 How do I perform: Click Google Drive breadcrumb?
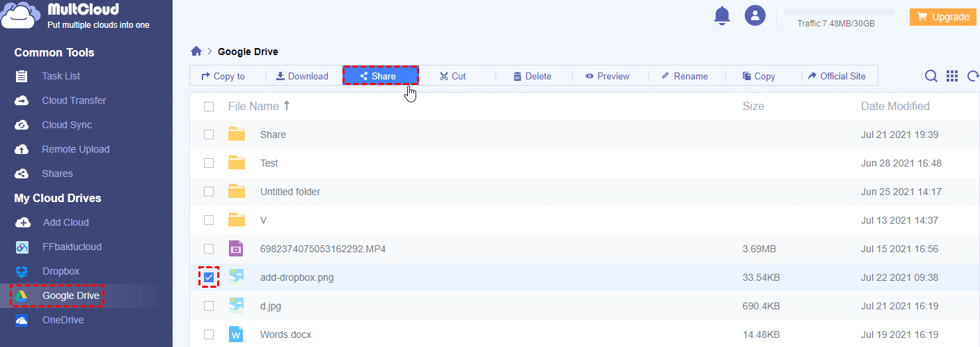248,52
